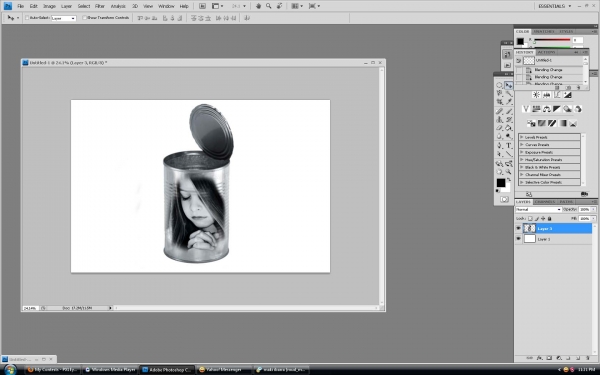Open the Filter menu
Image resolution: width=600 pixels, height=375 pixels.
(x=100, y=6)
